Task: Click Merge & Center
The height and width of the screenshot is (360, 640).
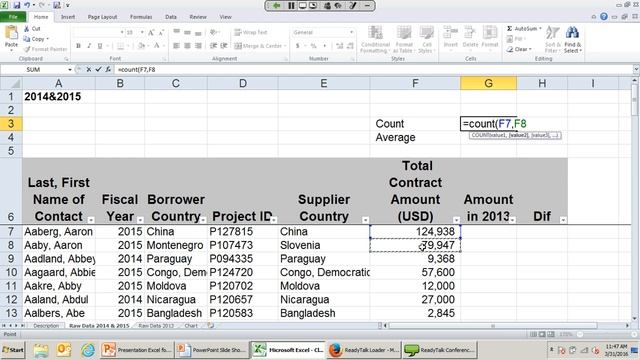Action: coord(260,46)
